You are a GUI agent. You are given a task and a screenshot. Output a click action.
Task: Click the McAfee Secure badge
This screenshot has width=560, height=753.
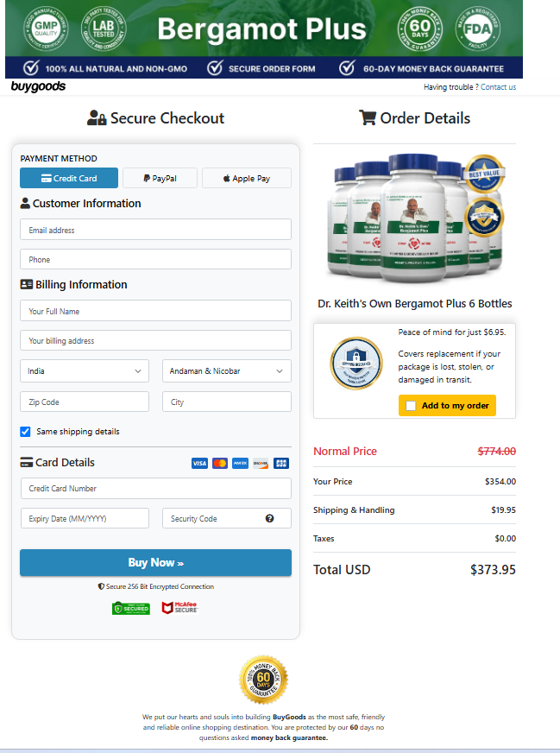(179, 608)
